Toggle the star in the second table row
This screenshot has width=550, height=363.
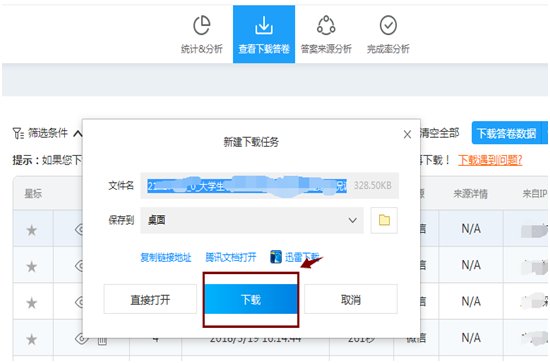[x=32, y=267]
